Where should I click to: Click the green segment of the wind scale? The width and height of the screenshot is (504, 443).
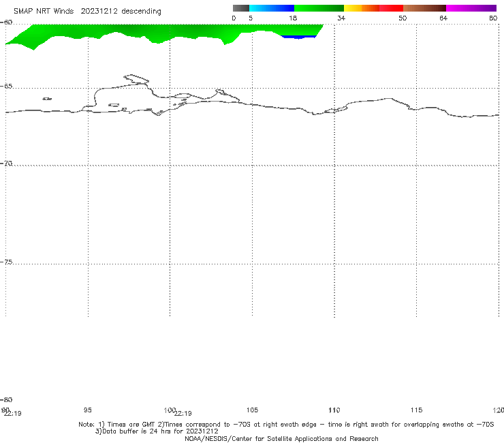(319, 8)
